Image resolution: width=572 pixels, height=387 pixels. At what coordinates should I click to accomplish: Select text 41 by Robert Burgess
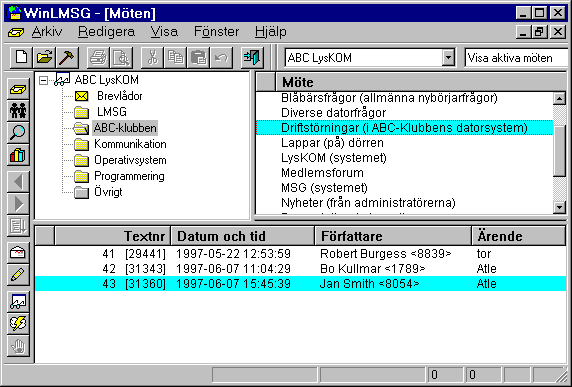(301, 254)
